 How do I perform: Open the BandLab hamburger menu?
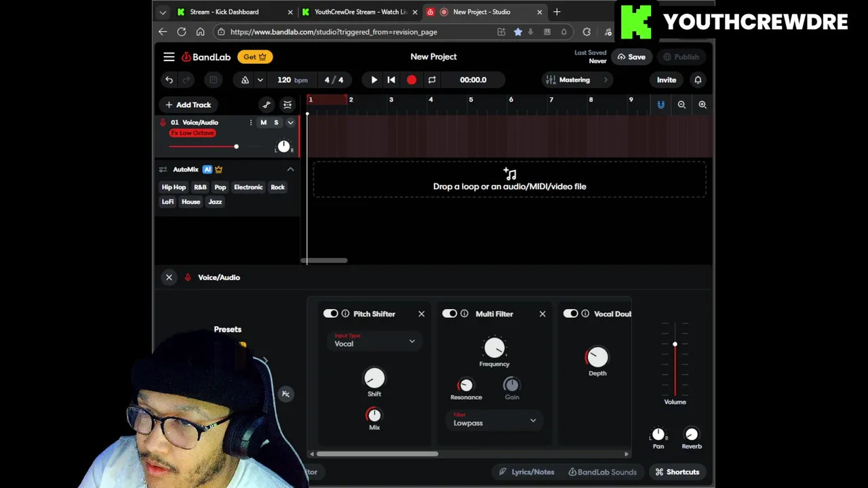(x=169, y=57)
